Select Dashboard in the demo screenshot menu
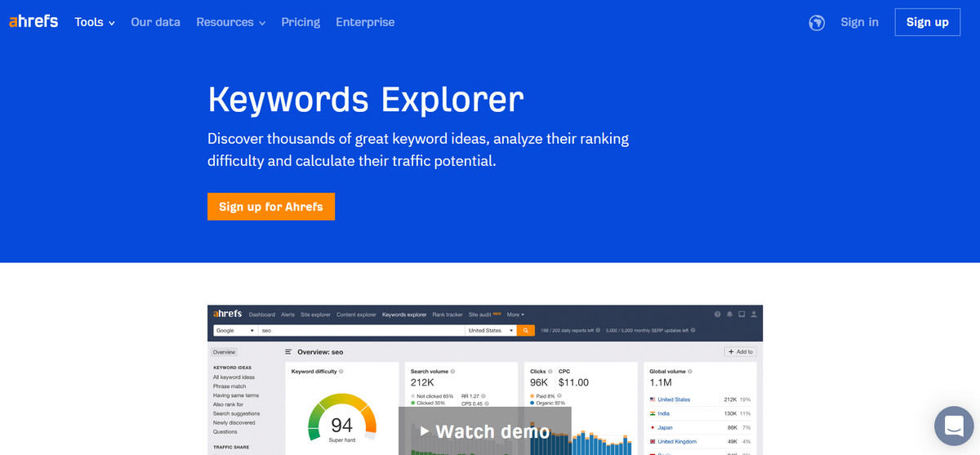Viewport: 980px width, 455px height. (x=262, y=314)
